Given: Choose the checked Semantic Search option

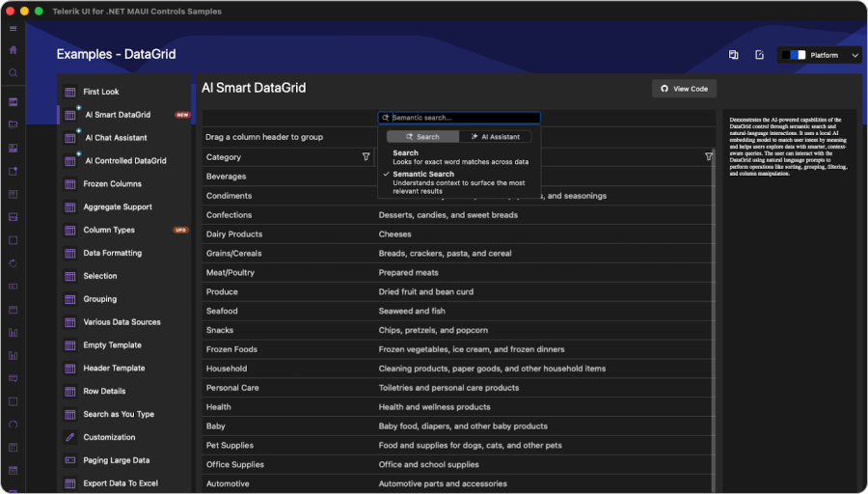Looking at the screenshot, I should pos(459,182).
